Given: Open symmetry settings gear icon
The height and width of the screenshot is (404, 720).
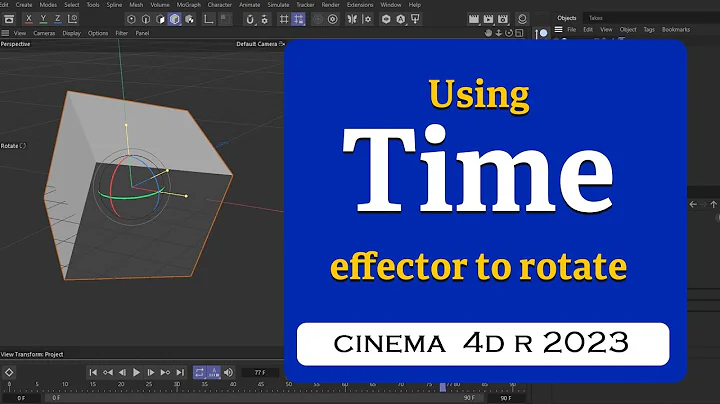Looking at the screenshot, I should [x=367, y=19].
